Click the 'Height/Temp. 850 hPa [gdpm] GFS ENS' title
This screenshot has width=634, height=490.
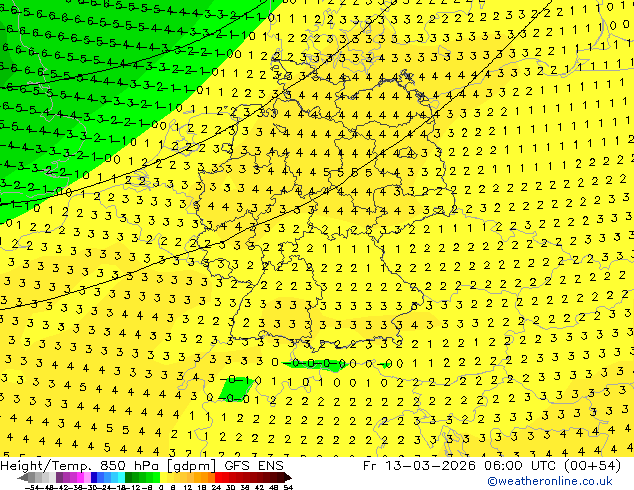click(x=142, y=466)
